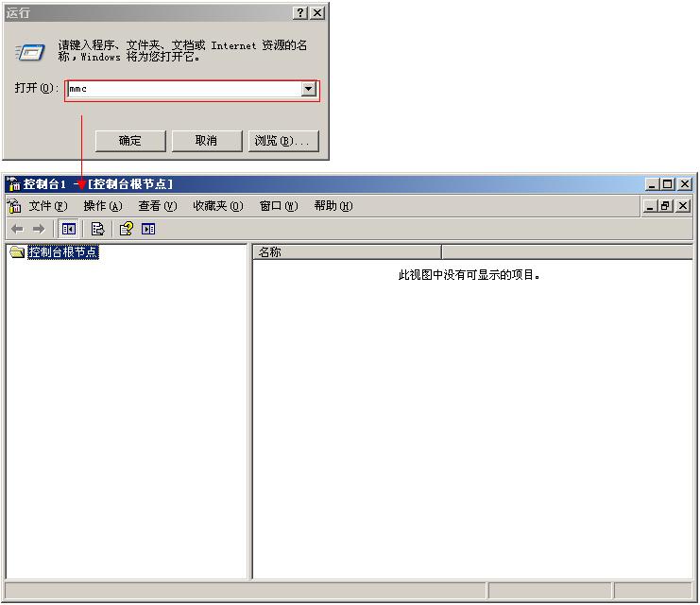700x605 pixels.
Task: Toggle the Show/Hide Console Tree button
Action: click(x=69, y=229)
